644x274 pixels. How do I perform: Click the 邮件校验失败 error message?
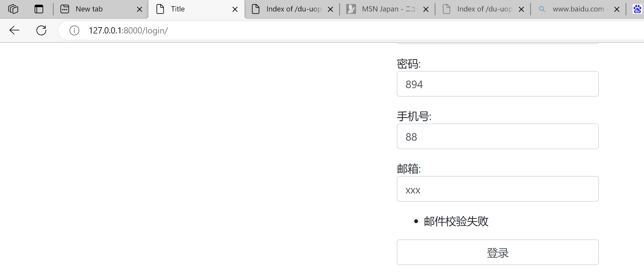456,221
